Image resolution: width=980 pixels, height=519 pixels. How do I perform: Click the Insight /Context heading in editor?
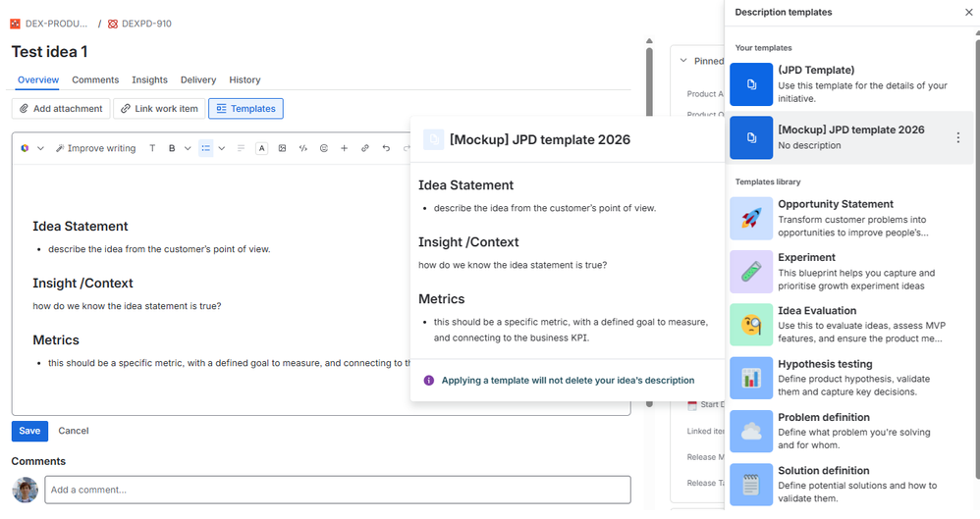82,283
